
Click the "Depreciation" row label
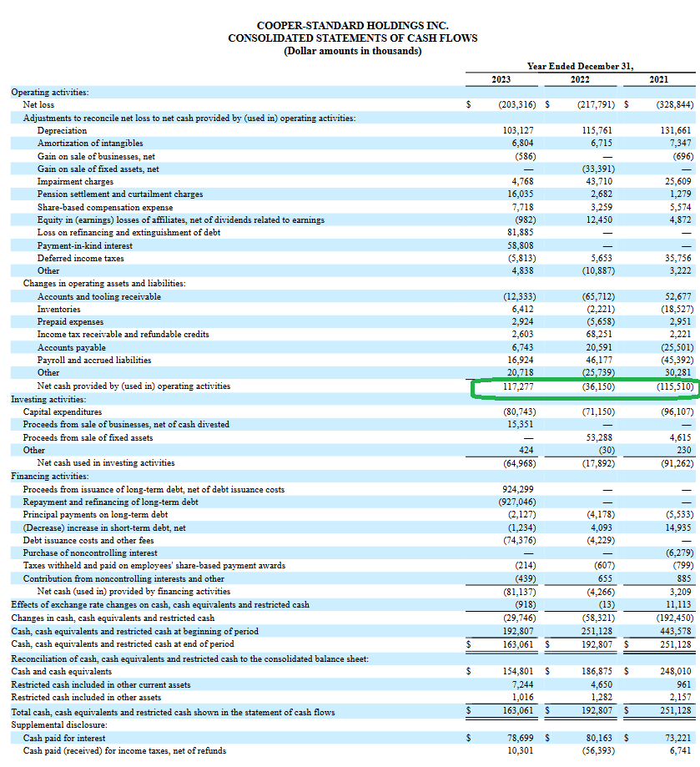point(62,130)
